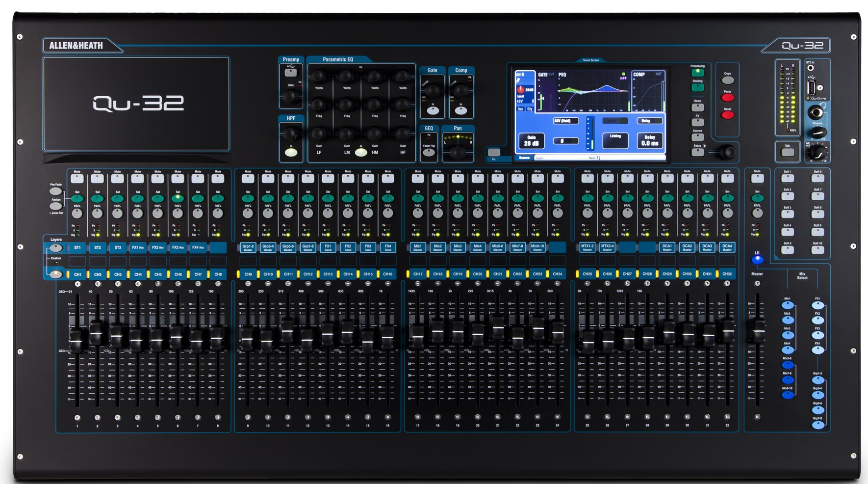Tap the Linking box on the touchscreen
868x484 pixels.
pos(615,141)
